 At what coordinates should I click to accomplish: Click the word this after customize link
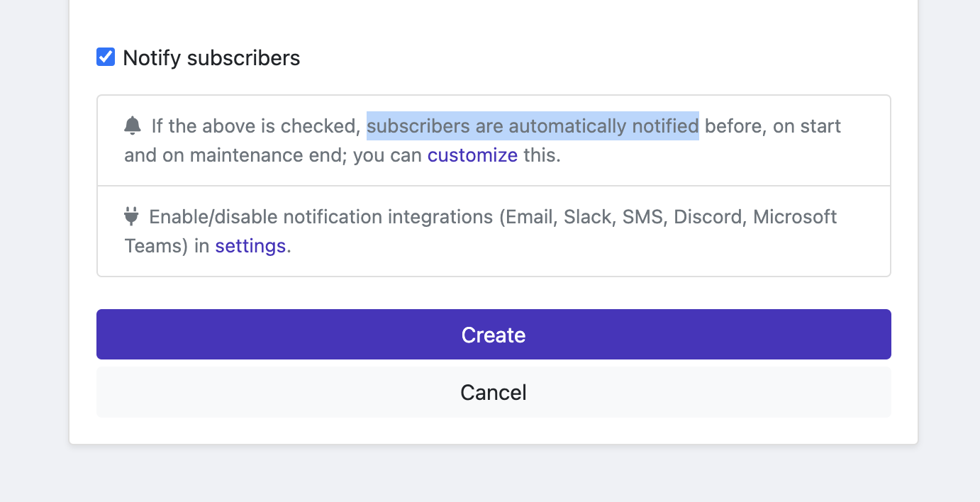pyautogui.click(x=539, y=155)
